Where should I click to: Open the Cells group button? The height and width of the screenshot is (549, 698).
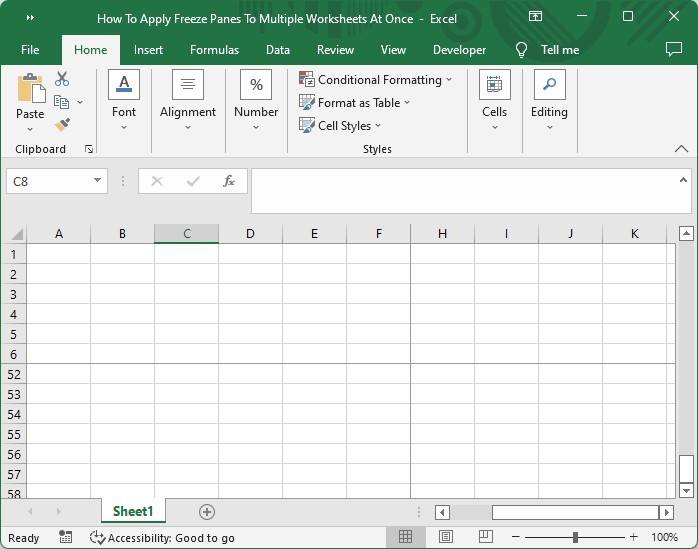point(495,101)
